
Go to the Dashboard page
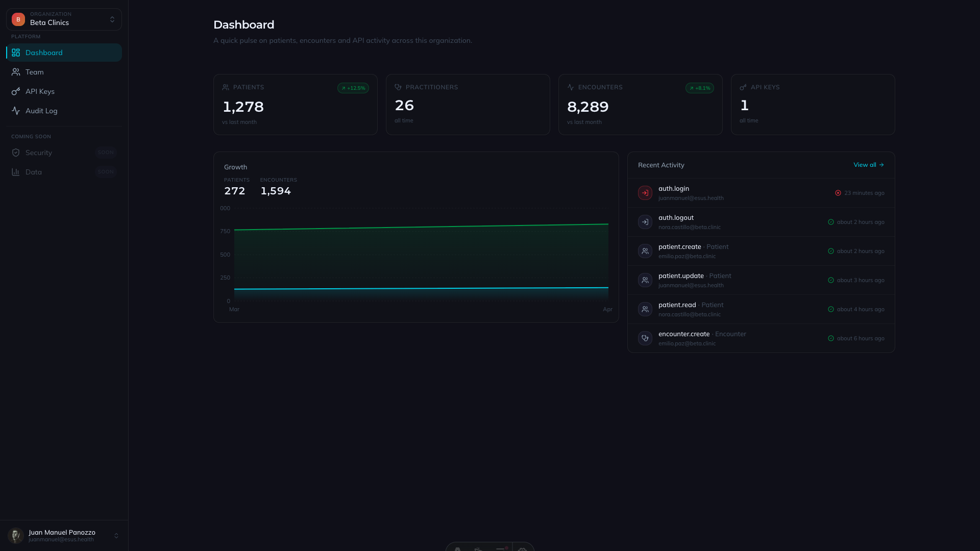point(64,53)
